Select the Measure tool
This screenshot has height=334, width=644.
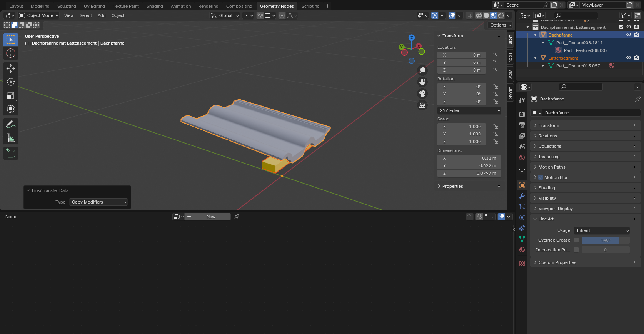(11, 138)
